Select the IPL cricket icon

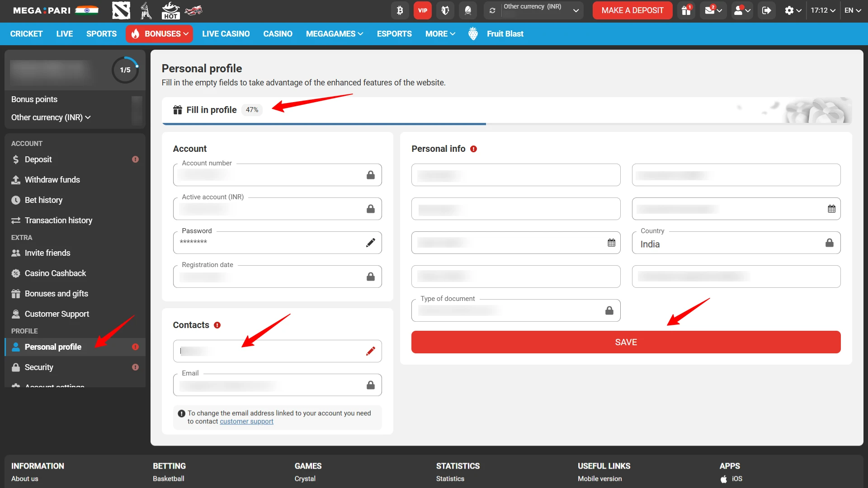click(x=146, y=10)
